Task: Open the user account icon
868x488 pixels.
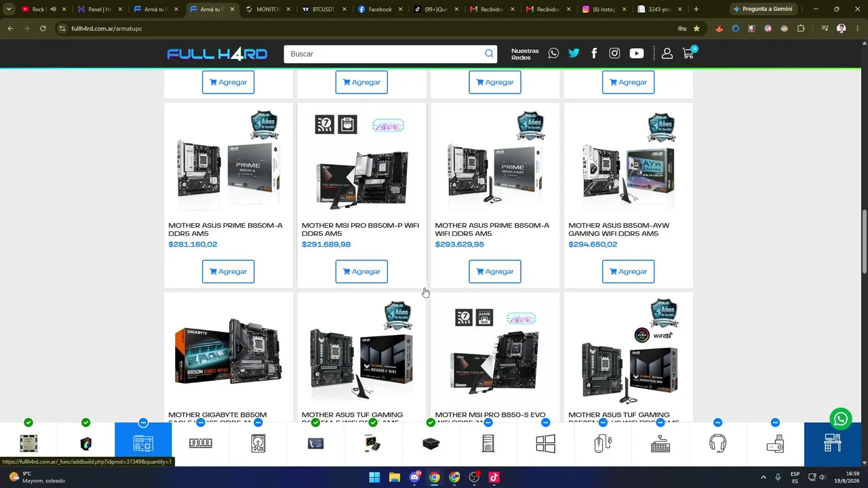Action: tap(667, 54)
